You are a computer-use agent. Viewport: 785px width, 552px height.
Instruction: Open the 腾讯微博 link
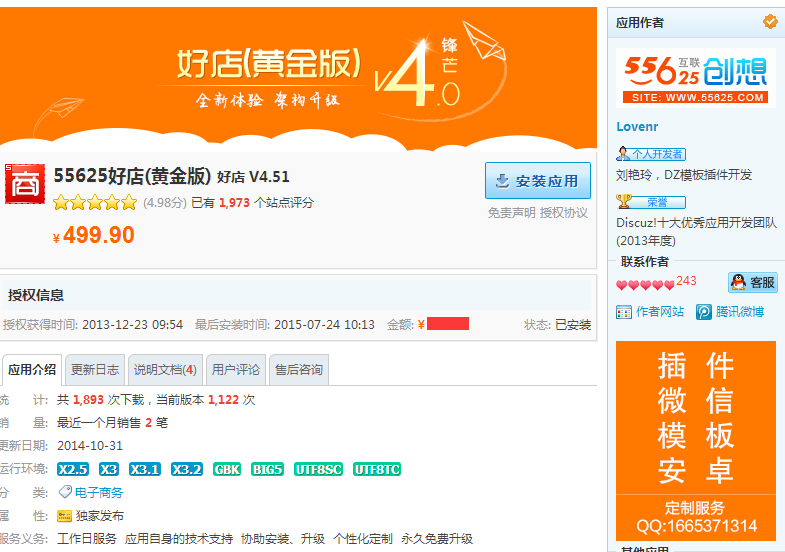pyautogui.click(x=739, y=312)
